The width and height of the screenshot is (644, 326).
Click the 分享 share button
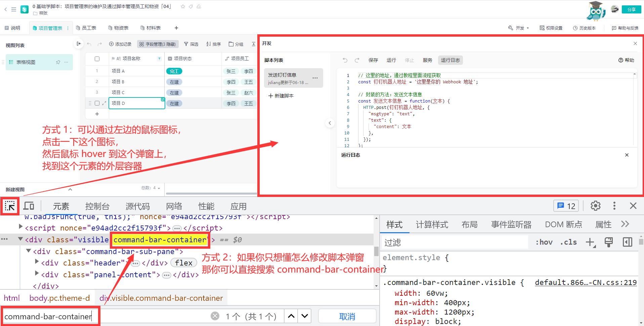(x=632, y=9)
